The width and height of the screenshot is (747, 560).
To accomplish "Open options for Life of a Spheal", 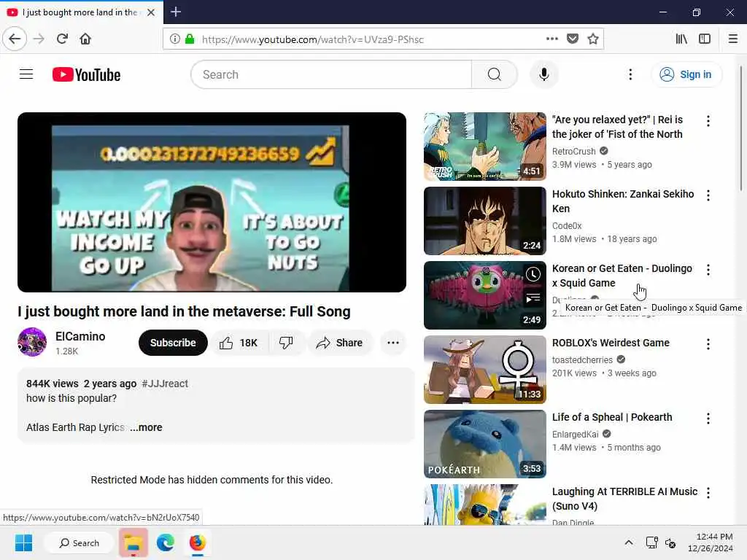I will point(708,418).
